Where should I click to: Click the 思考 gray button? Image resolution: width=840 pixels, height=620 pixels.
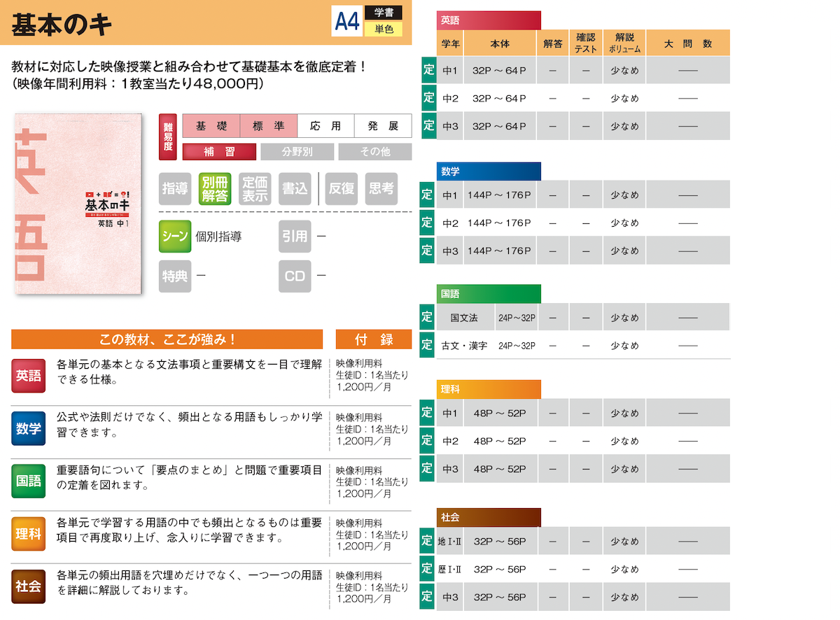(381, 189)
